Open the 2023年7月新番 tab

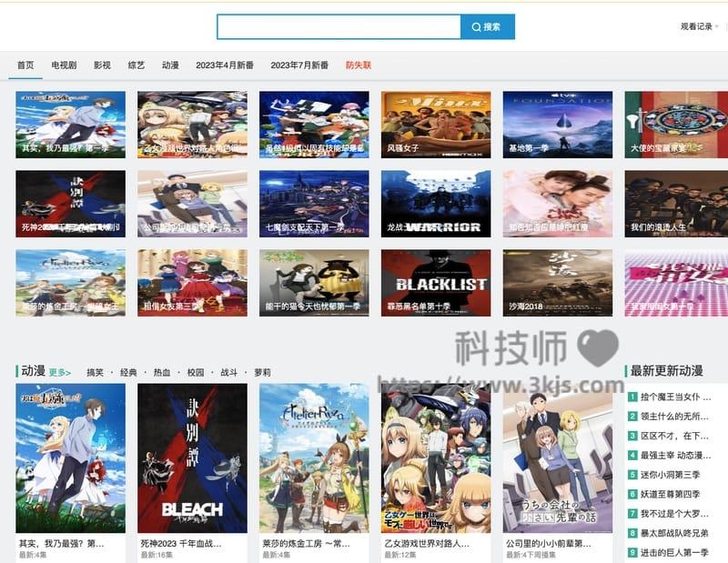click(x=299, y=65)
